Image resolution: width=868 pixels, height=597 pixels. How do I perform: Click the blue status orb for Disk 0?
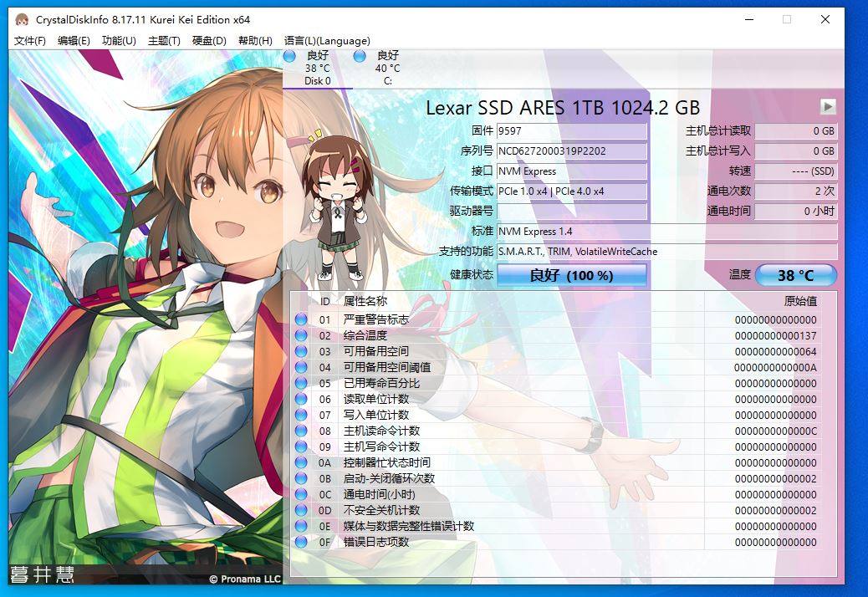point(289,56)
